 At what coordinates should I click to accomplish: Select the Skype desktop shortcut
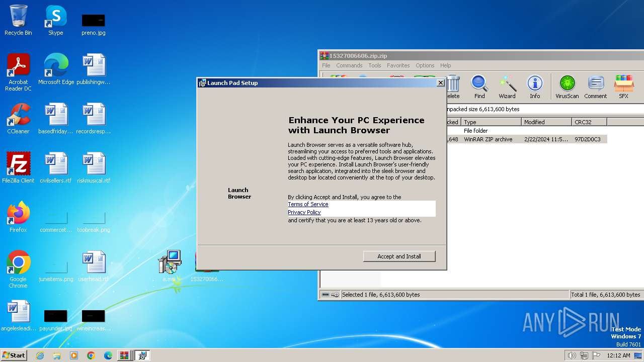[56, 20]
